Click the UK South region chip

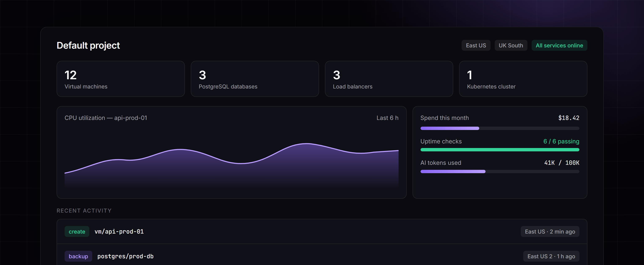pyautogui.click(x=511, y=45)
